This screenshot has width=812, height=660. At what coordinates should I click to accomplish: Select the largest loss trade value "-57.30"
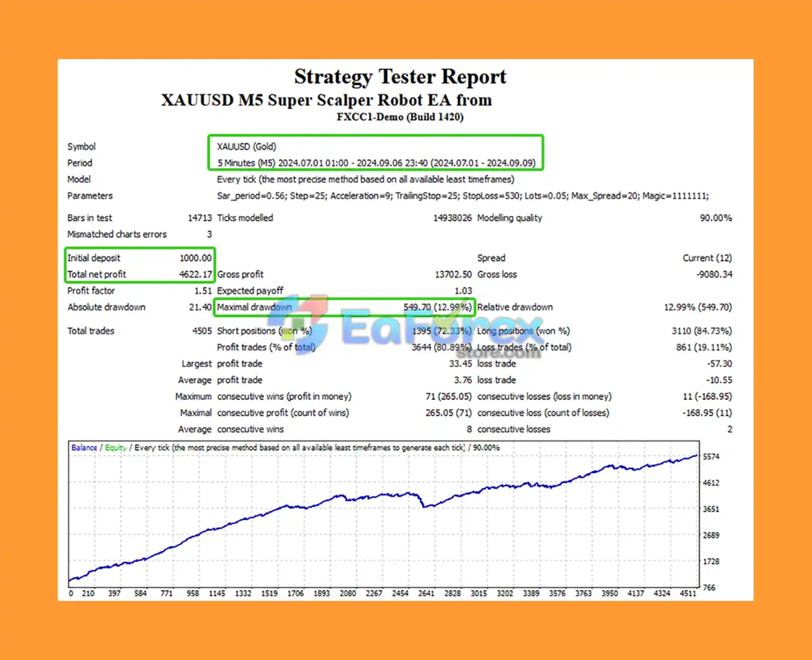(x=719, y=364)
